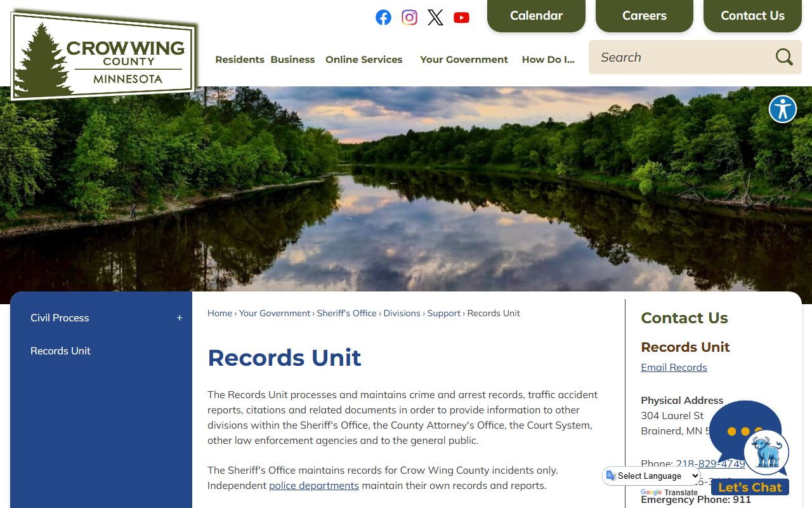
Task: Go to Divisions breadcrumb link
Action: coord(402,313)
